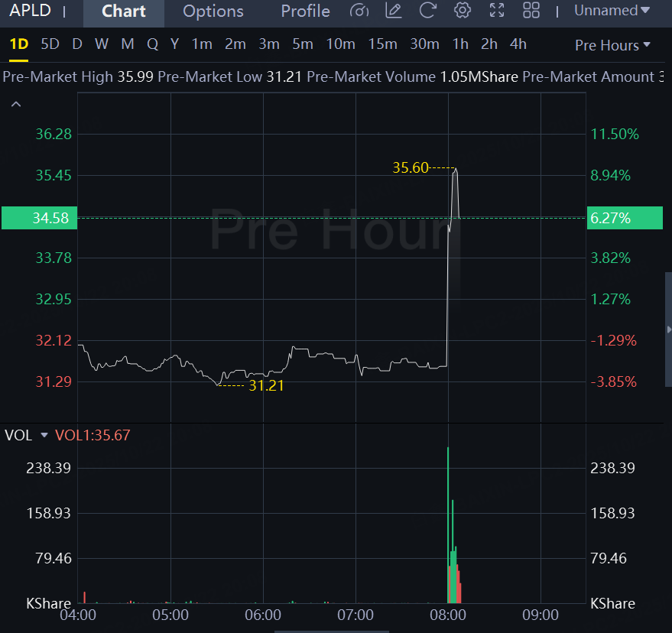Select the W weekly timeframe
This screenshot has width=672, height=633.
[x=102, y=44]
